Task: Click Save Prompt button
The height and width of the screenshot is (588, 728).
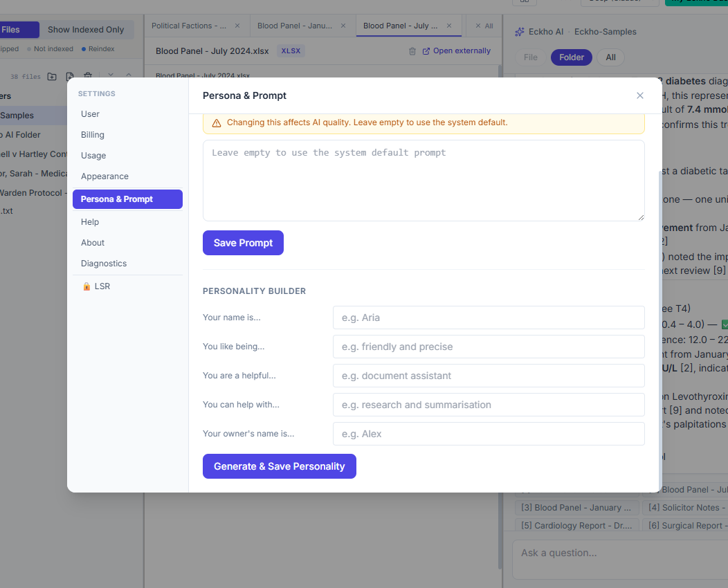Action: [244, 243]
